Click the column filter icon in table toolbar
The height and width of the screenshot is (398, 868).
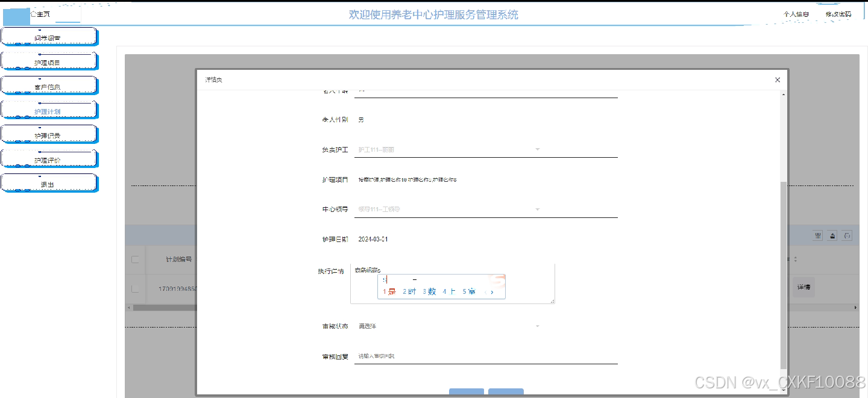(x=818, y=235)
